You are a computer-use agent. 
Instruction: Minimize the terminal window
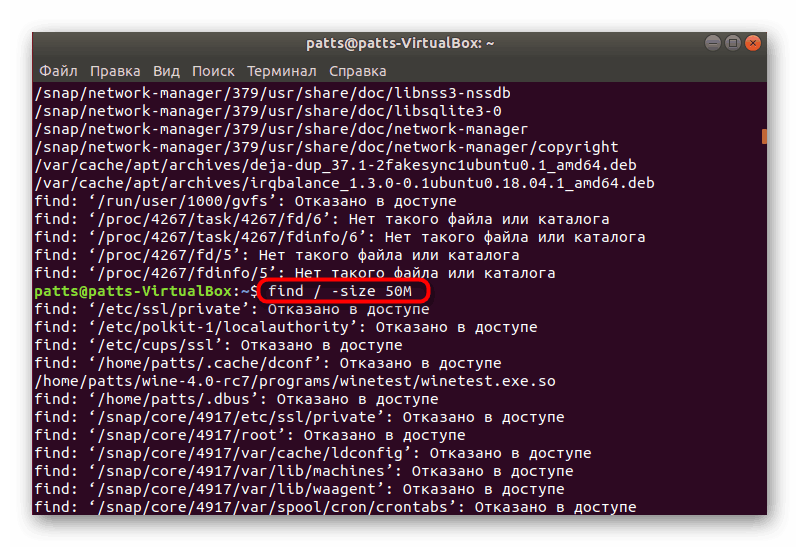click(x=712, y=43)
